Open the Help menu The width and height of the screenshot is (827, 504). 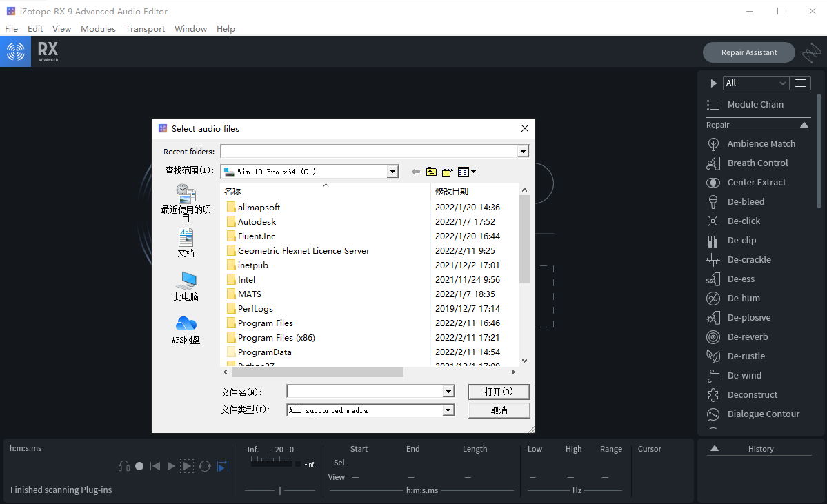[x=226, y=28]
